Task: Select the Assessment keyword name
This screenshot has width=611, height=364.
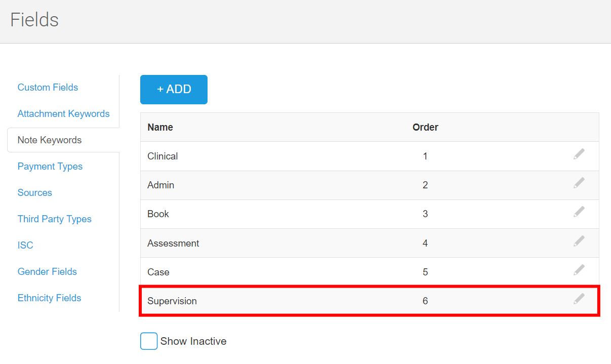Action: (173, 244)
